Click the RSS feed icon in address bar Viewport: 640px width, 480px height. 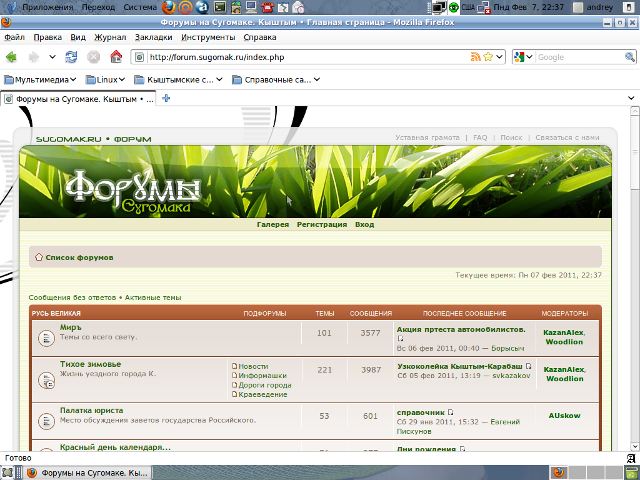pyautogui.click(x=488, y=57)
